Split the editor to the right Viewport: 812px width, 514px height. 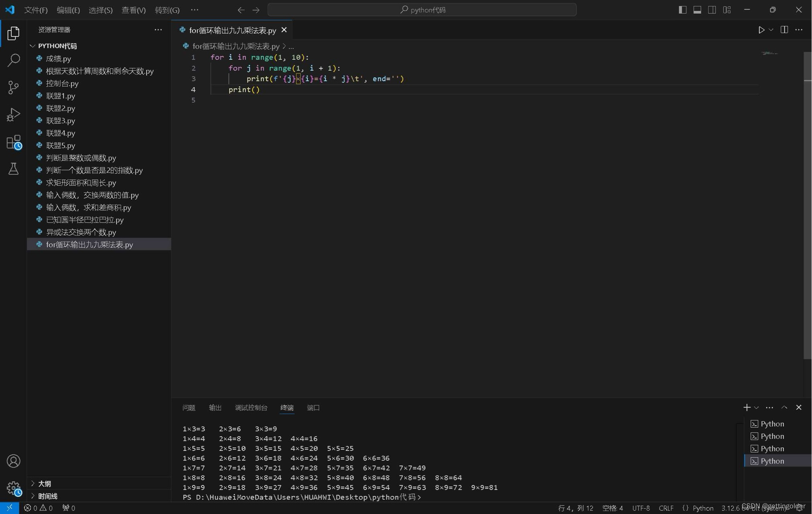tap(784, 30)
